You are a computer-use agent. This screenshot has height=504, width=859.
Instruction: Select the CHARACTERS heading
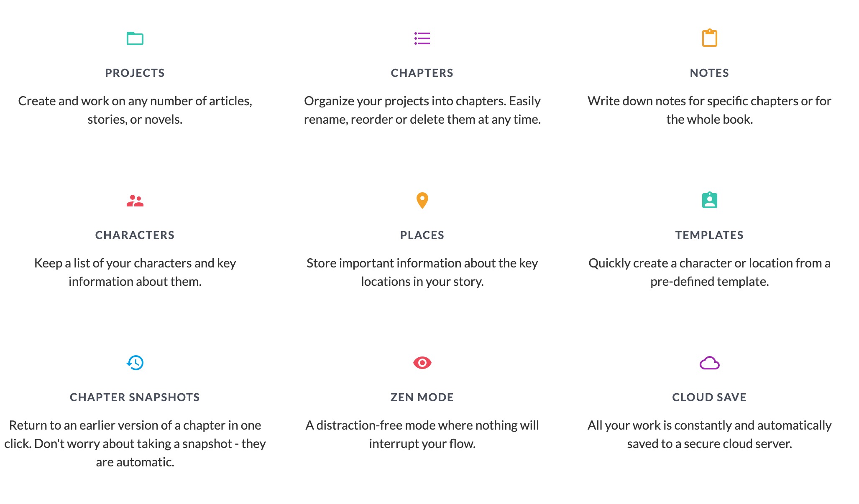135,235
